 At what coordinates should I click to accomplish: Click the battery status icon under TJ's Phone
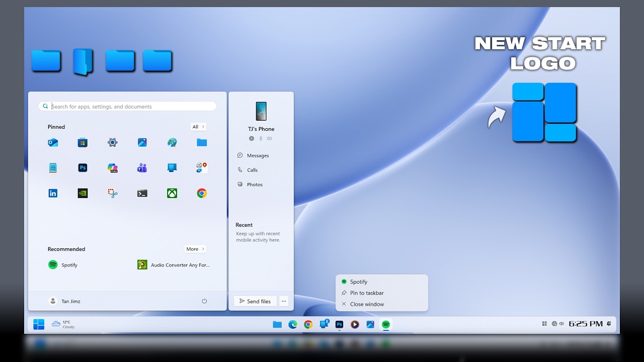pyautogui.click(x=269, y=139)
